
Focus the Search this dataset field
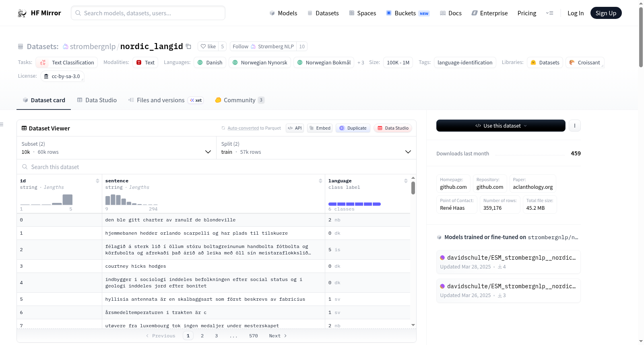(217, 167)
